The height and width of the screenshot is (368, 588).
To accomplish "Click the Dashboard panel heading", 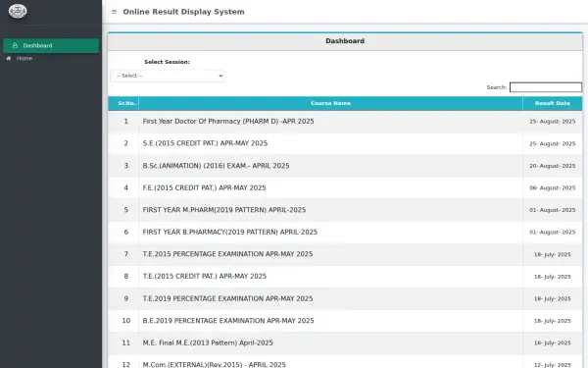I will [x=345, y=41].
